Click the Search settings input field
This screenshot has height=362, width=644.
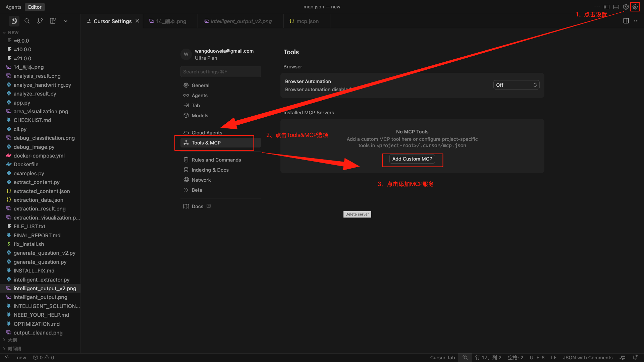tap(220, 72)
